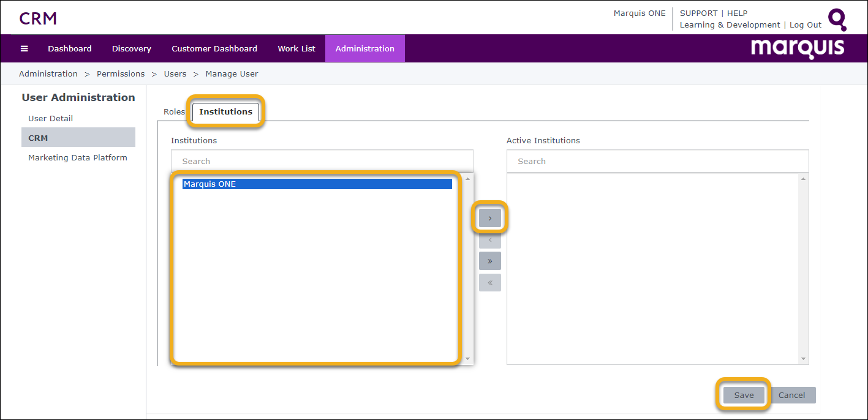The height and width of the screenshot is (420, 868).
Task: Add all institutions with double right arrow
Action: [x=490, y=261]
